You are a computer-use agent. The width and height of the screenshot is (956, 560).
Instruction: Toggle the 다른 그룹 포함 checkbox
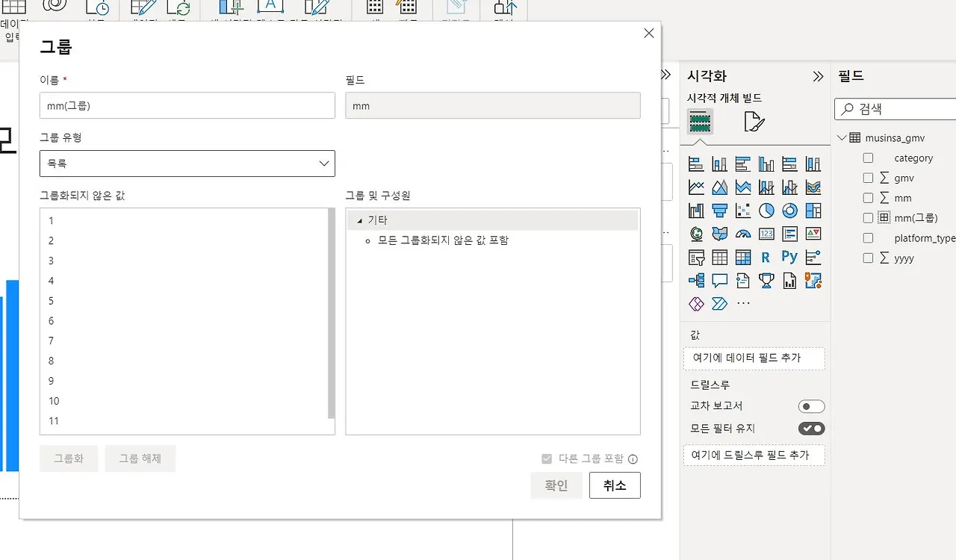point(547,459)
